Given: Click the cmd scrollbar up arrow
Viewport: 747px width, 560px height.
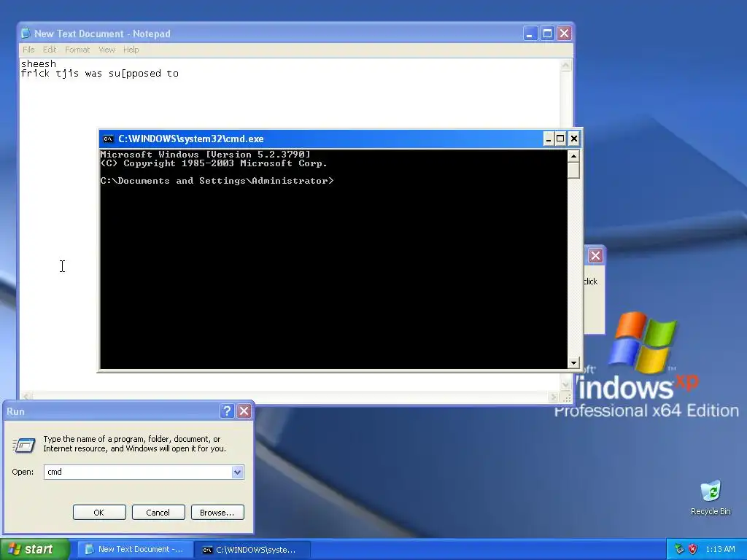Looking at the screenshot, I should coord(573,156).
